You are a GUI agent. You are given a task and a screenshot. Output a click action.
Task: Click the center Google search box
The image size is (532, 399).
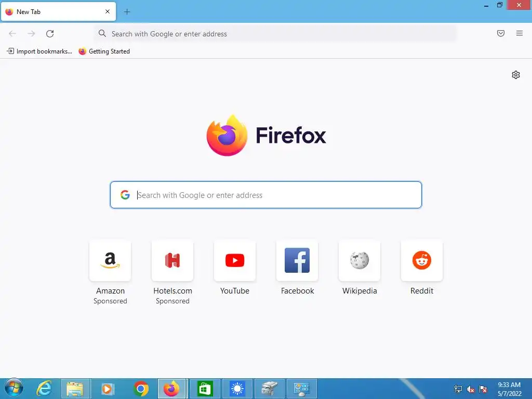tap(266, 195)
